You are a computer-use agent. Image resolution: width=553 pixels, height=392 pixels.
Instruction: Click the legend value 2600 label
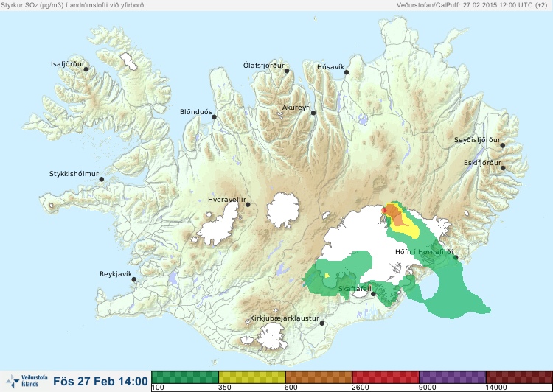[x=360, y=388]
